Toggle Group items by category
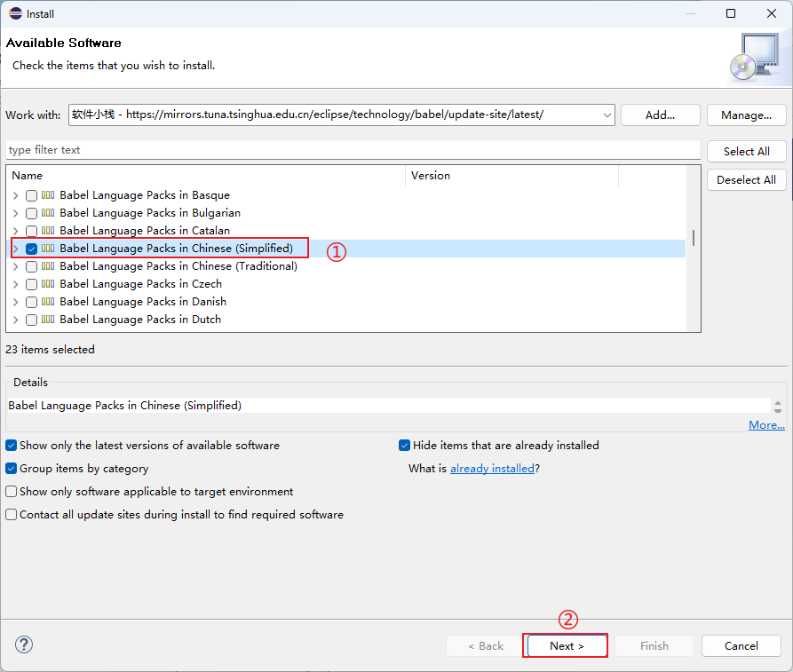Viewport: 793px width, 672px height. click(12, 468)
